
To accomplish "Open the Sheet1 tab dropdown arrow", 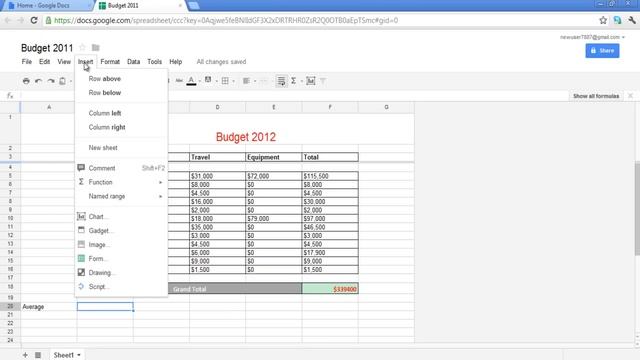I will tap(79, 355).
